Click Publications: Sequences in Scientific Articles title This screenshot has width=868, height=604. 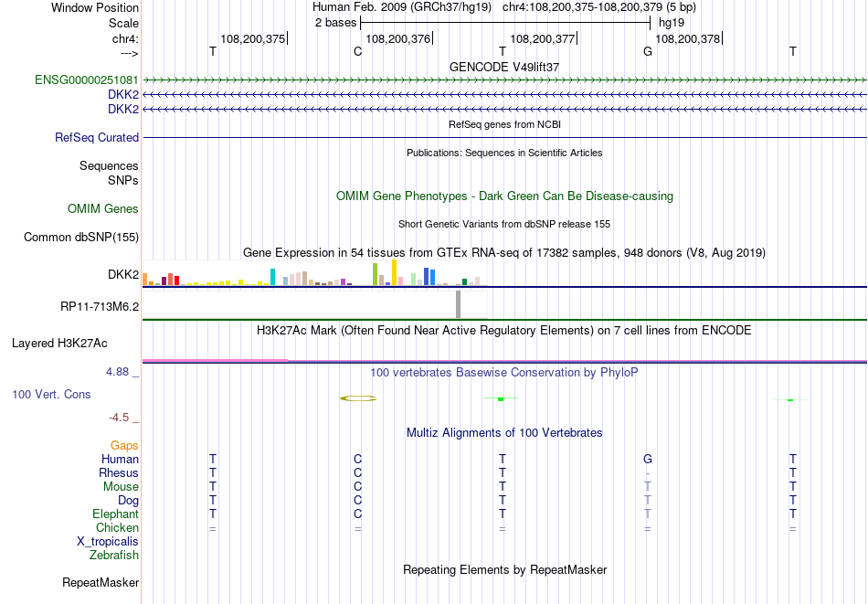pos(504,153)
